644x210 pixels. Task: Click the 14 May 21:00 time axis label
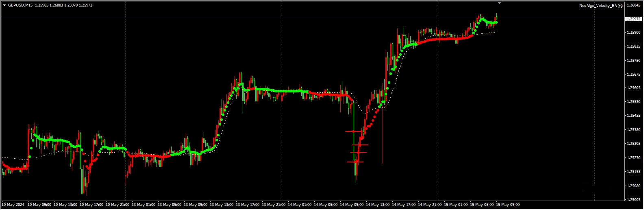click(430, 205)
